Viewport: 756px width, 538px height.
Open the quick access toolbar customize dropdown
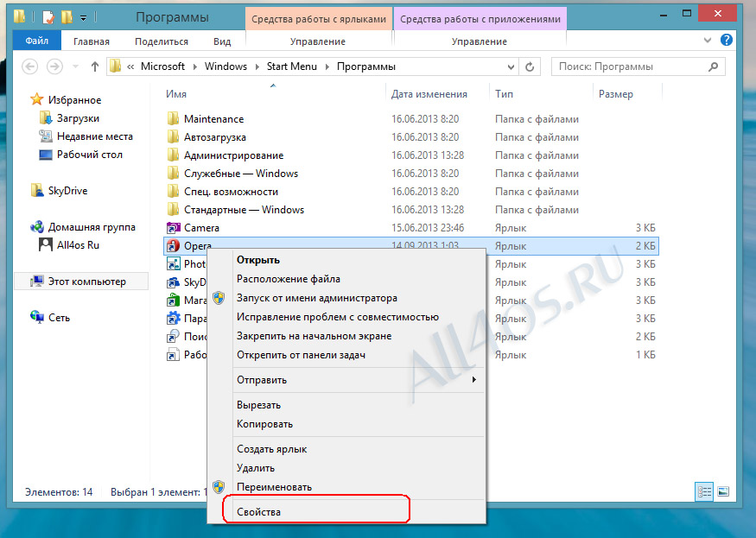point(84,18)
